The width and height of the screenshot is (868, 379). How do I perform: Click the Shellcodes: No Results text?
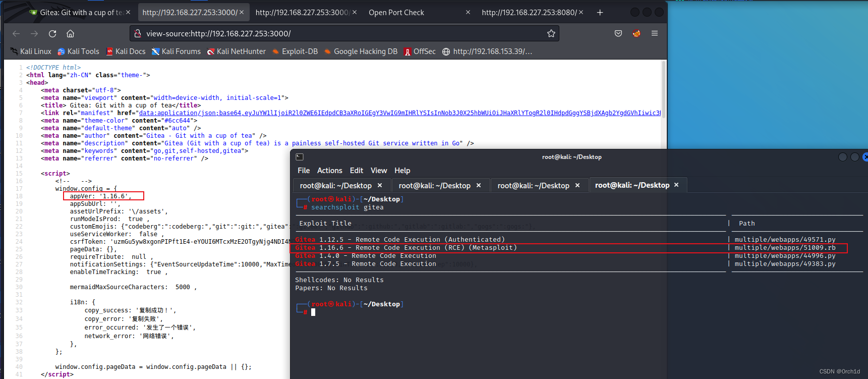[x=339, y=280]
